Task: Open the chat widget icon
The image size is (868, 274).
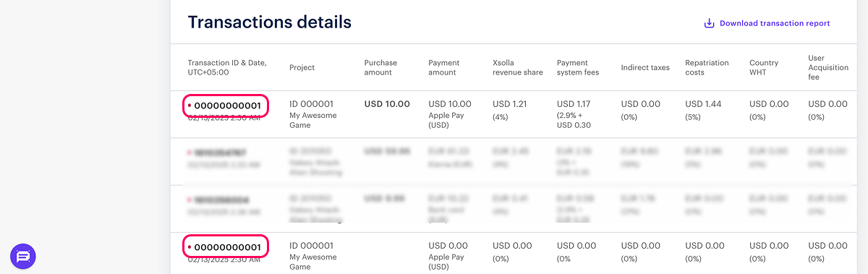Action: tap(23, 256)
